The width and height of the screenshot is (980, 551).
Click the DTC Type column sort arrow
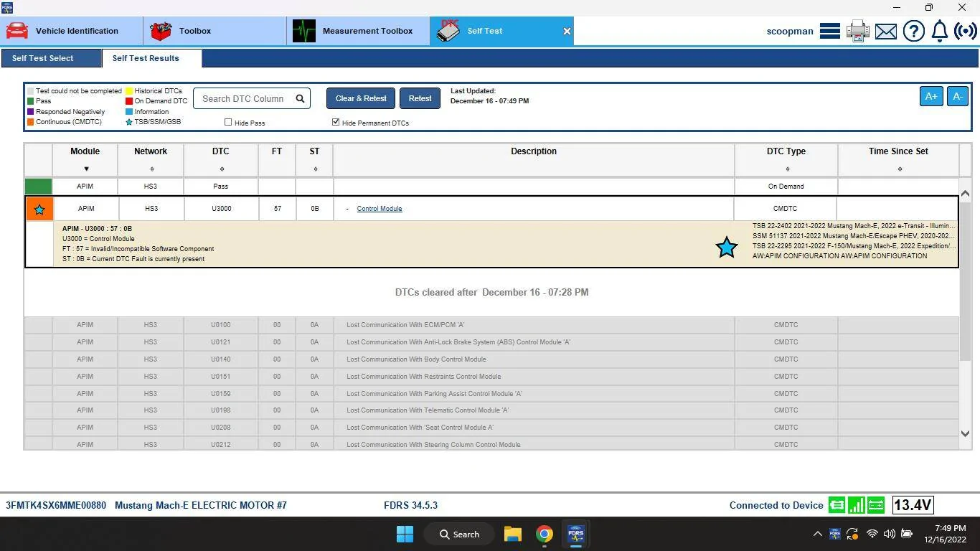(x=787, y=169)
